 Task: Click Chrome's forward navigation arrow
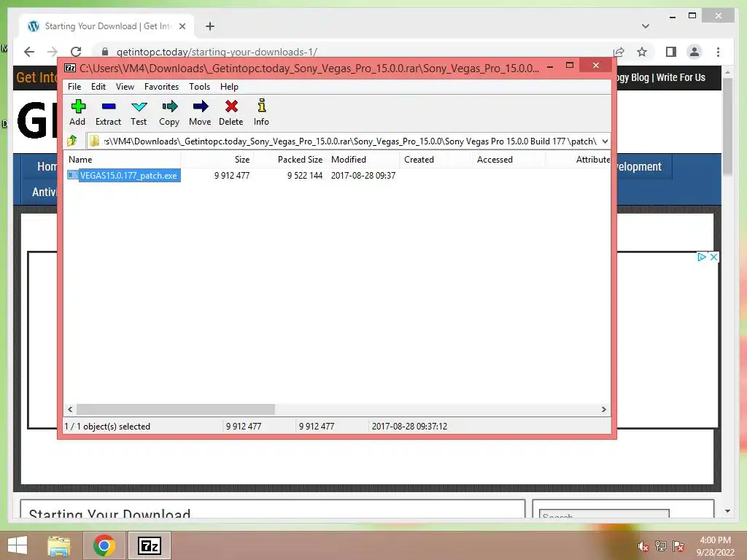[53, 52]
